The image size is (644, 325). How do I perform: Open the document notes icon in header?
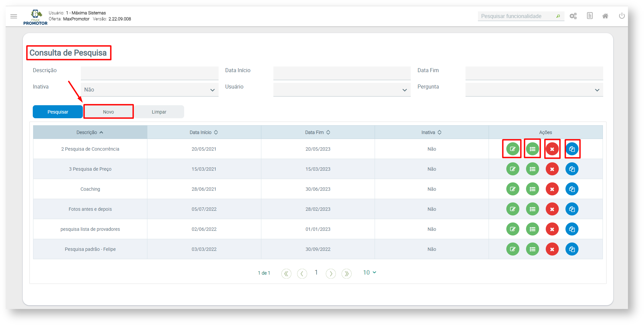[x=590, y=16]
